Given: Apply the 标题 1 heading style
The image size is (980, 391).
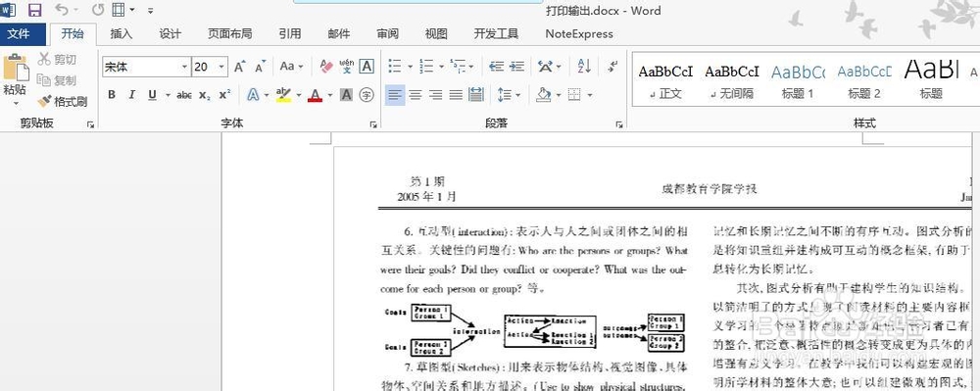Looking at the screenshot, I should click(798, 80).
